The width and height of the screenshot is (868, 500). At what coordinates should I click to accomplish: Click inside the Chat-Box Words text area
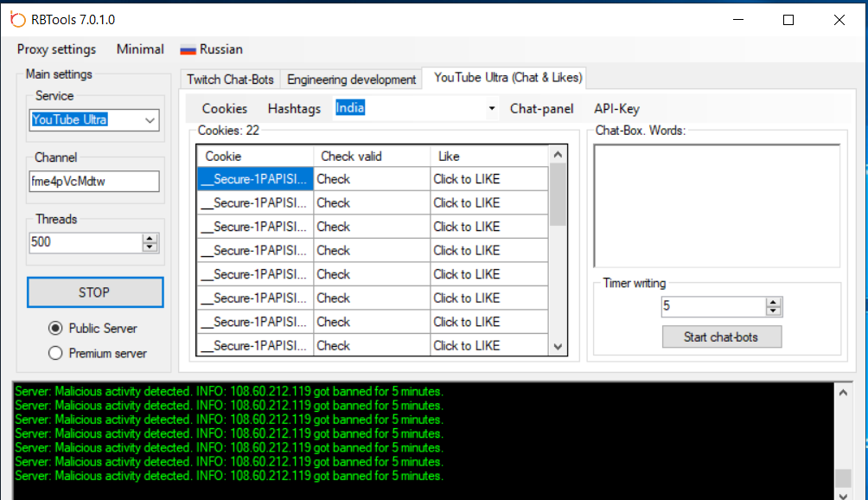[x=716, y=206]
